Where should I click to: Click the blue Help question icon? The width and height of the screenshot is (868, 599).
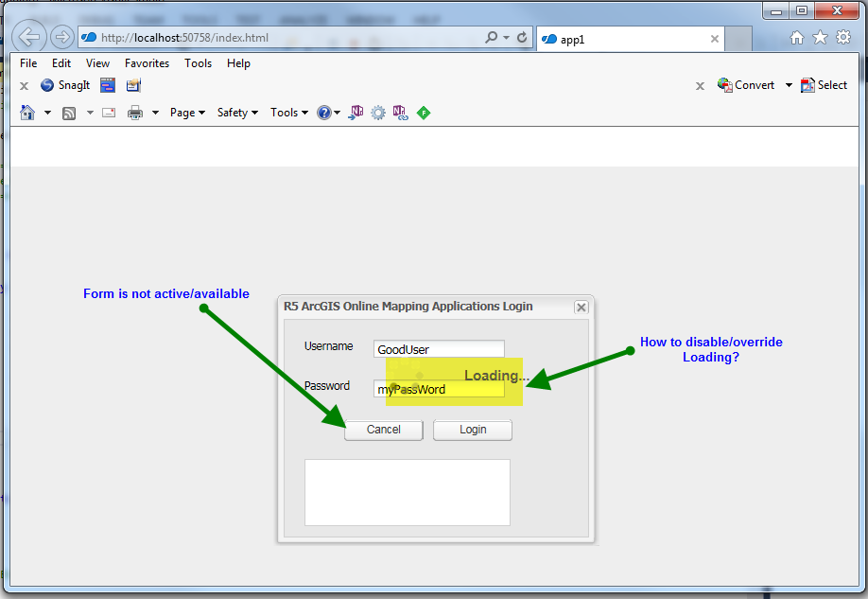point(323,113)
